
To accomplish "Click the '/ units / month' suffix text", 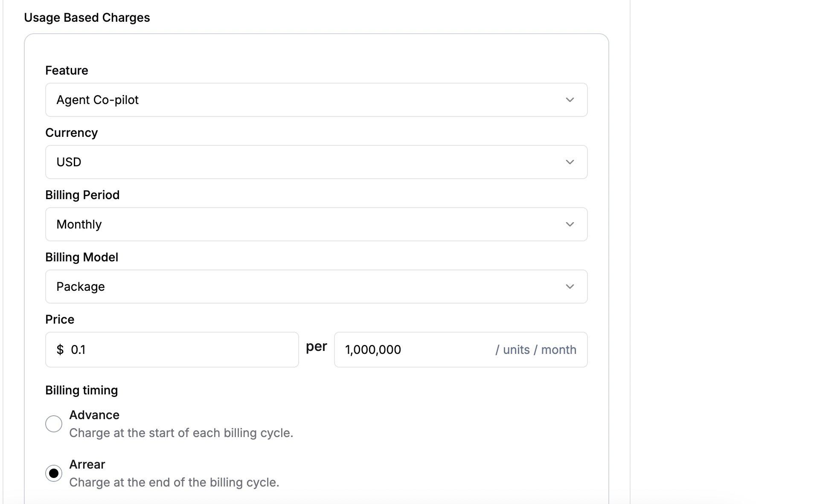I will [x=536, y=350].
